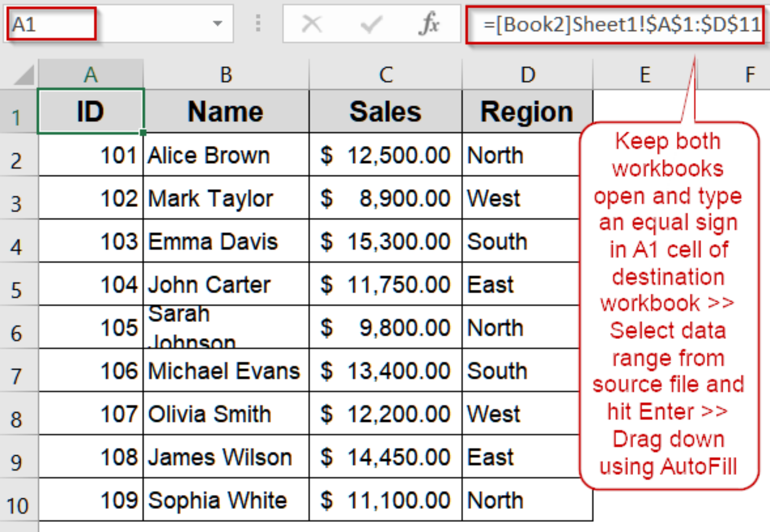The height and width of the screenshot is (532, 770).
Task: Select the cell containing Alice Brown
Action: pos(226,155)
